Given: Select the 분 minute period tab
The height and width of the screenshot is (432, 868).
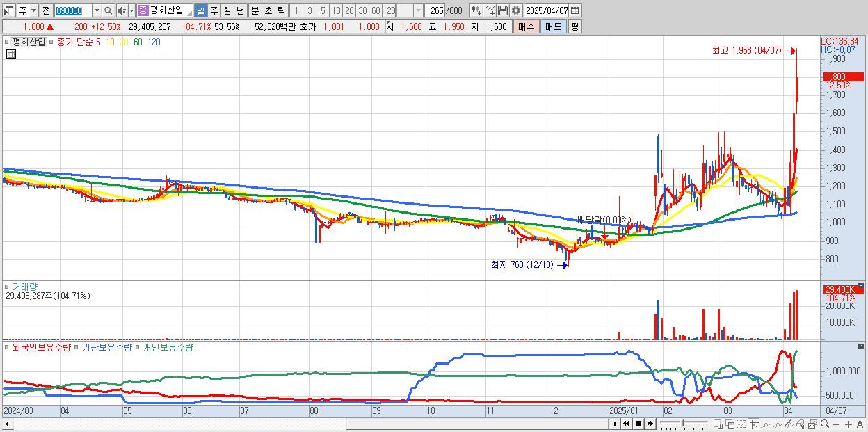Looking at the screenshot, I should [255, 10].
